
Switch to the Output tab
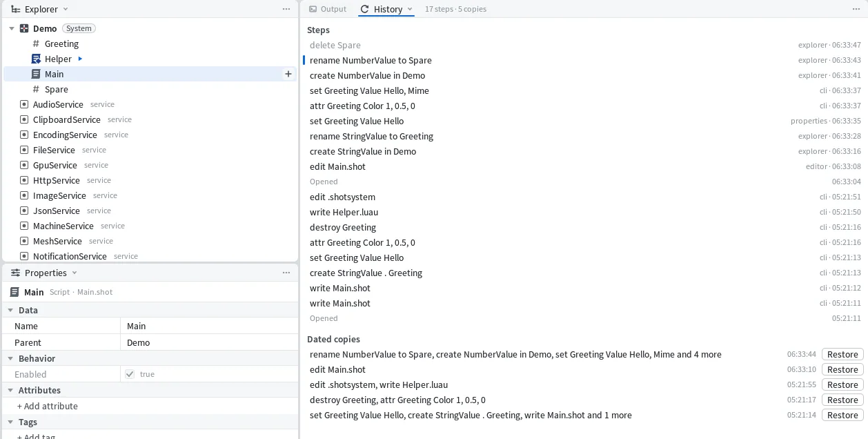328,9
